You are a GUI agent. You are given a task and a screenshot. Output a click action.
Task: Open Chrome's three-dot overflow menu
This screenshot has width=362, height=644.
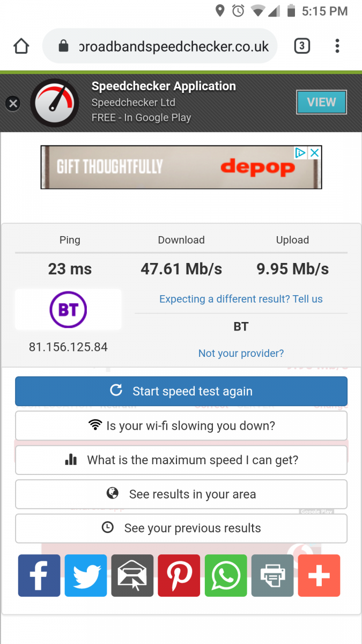[x=337, y=46]
